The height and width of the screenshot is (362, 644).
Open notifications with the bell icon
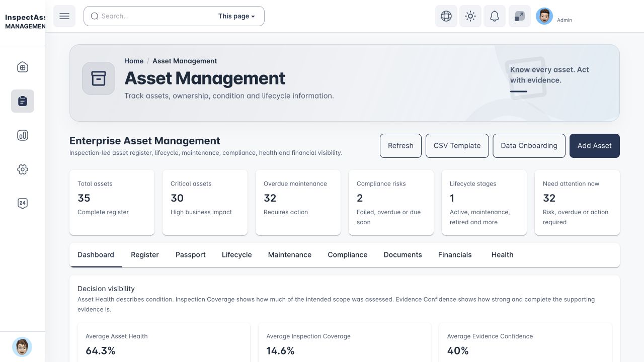point(495,16)
